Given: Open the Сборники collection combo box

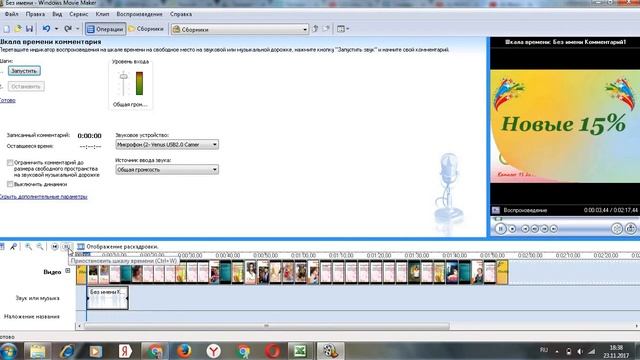Looking at the screenshot, I should 240,29.
